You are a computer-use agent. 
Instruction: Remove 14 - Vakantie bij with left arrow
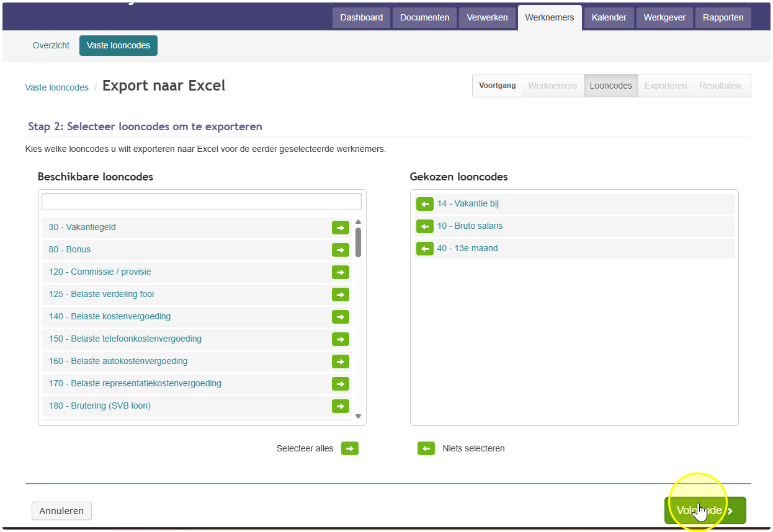click(425, 204)
